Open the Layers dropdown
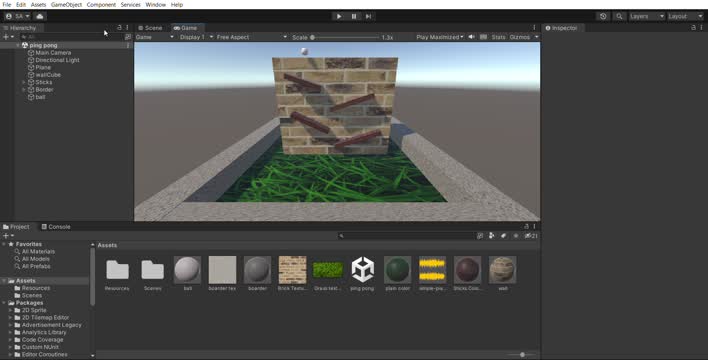The image size is (708, 360). tap(647, 16)
